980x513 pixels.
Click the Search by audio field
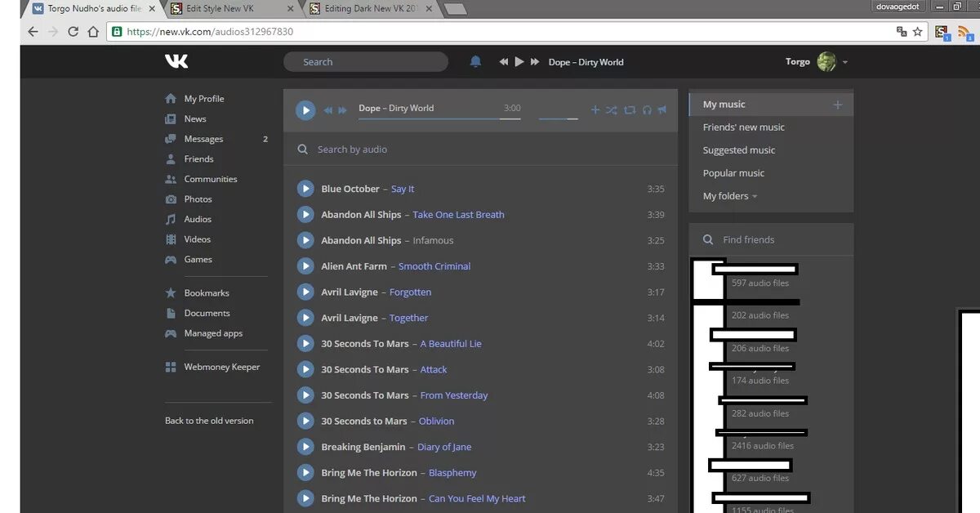[x=480, y=149]
